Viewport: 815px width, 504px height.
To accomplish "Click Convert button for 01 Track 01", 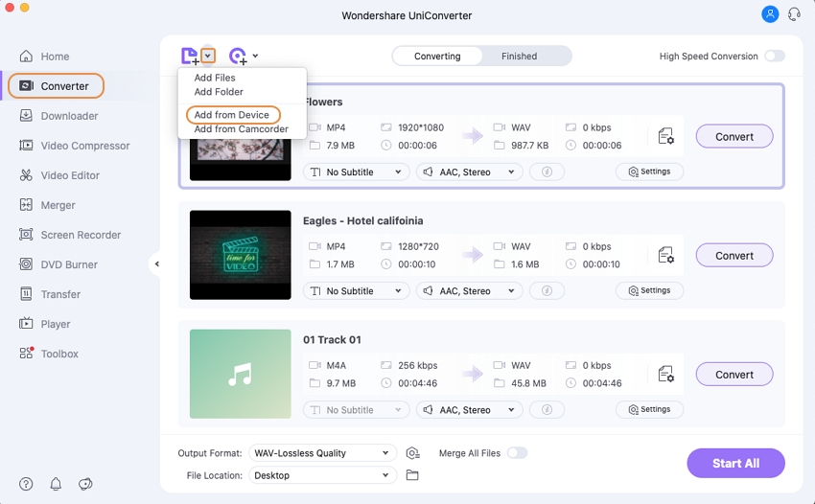I will coord(733,375).
